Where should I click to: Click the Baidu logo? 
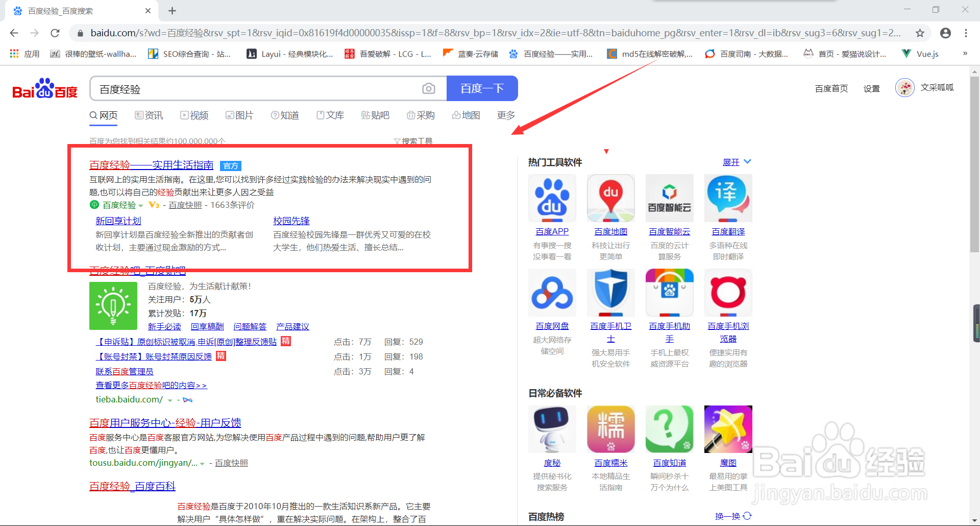click(x=45, y=89)
